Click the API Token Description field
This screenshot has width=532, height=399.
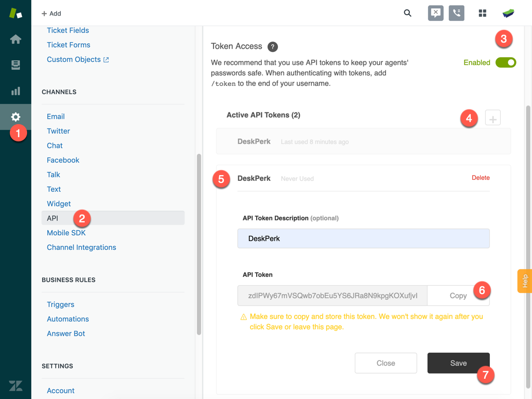point(363,238)
